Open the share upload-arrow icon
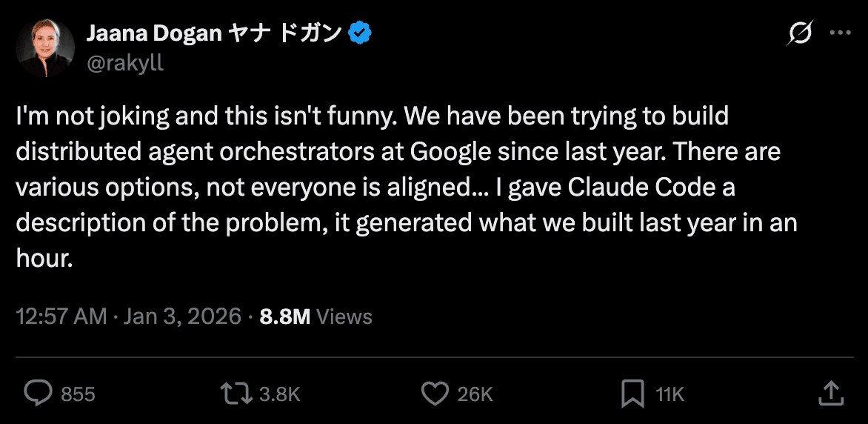 (x=831, y=393)
